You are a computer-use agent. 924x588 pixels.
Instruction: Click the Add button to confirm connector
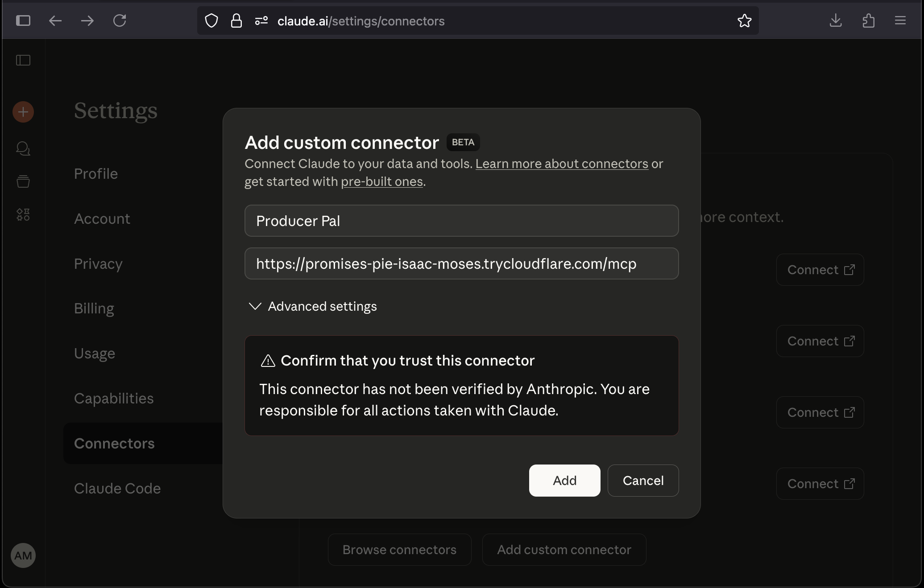[x=564, y=481]
